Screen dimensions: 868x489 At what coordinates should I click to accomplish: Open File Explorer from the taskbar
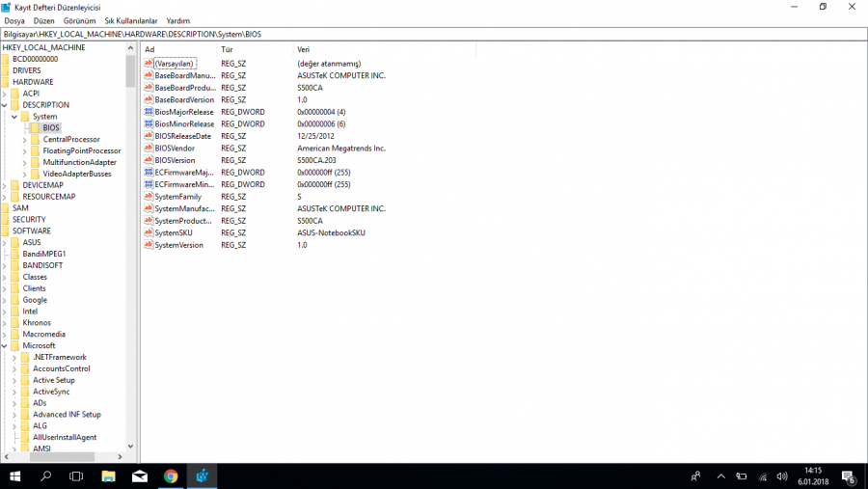click(x=108, y=476)
